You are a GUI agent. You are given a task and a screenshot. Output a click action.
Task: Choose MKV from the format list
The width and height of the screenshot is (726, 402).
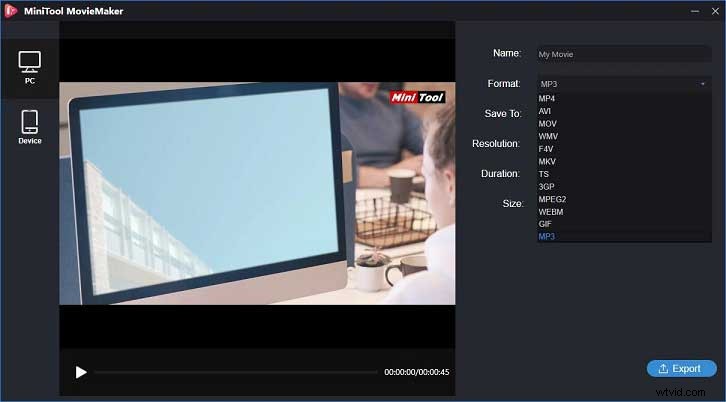pos(624,161)
